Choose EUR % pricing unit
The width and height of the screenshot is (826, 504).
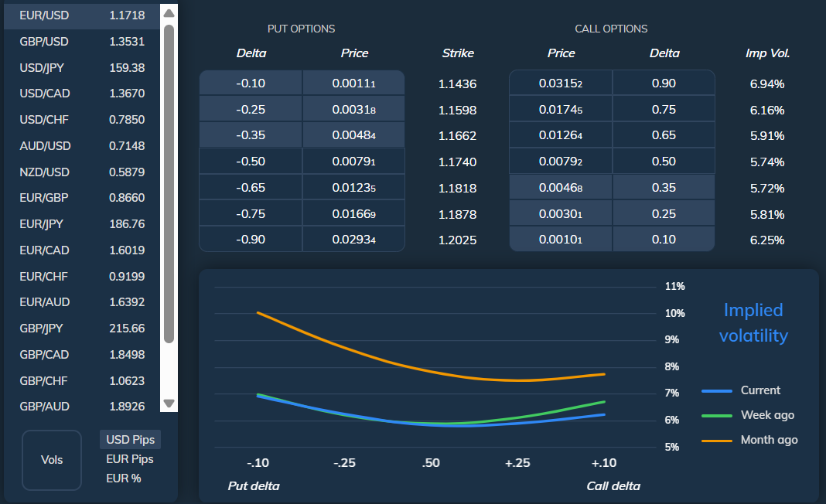tap(124, 478)
